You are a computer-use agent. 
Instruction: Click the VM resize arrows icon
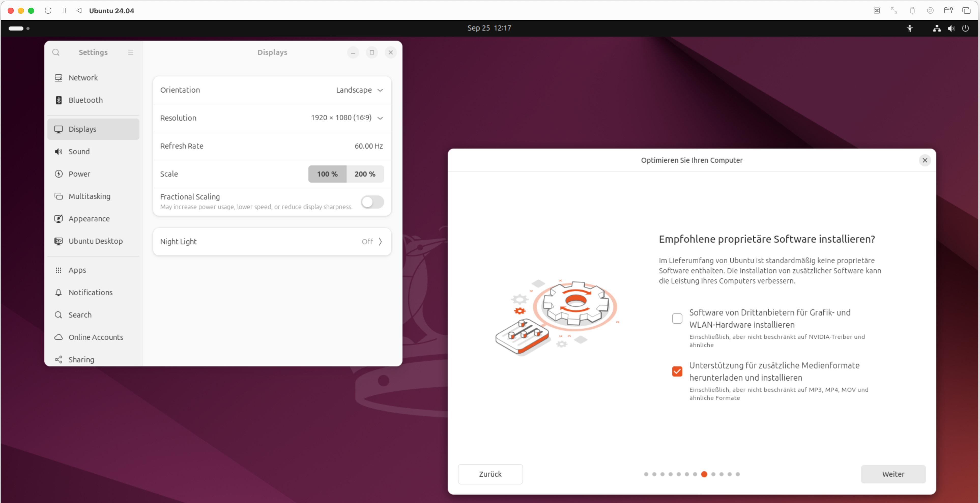(x=894, y=10)
